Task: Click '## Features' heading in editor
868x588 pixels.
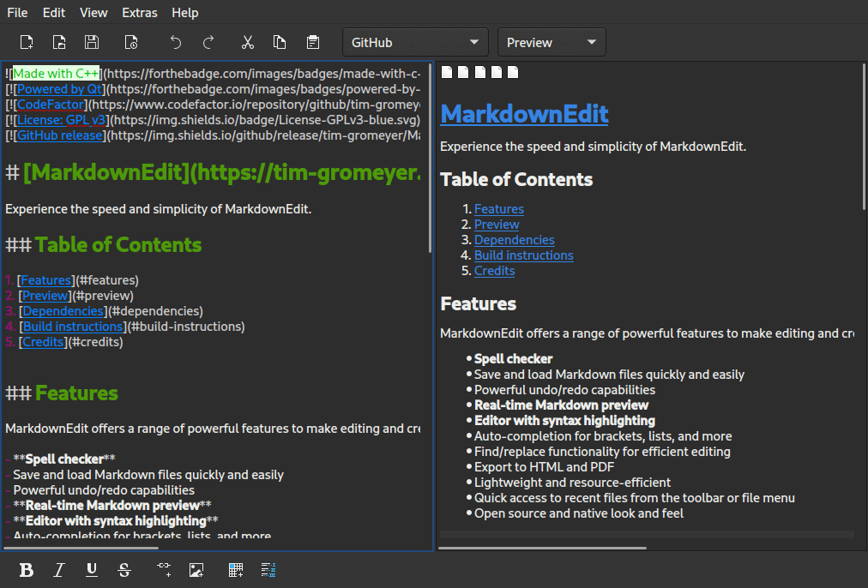Action: [62, 393]
